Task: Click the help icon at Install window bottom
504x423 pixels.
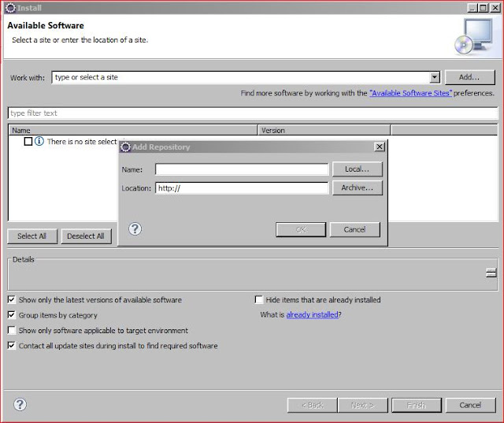Action: tap(20, 404)
